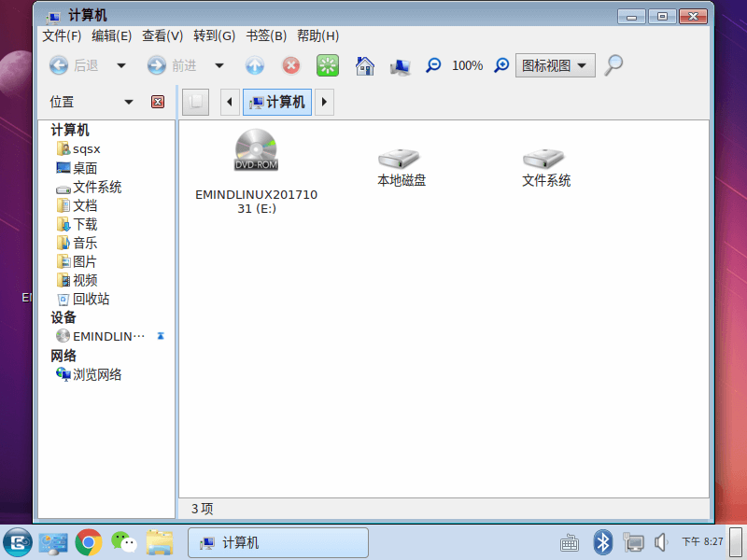
Task: Click the show desktop button
Action: tap(736, 542)
